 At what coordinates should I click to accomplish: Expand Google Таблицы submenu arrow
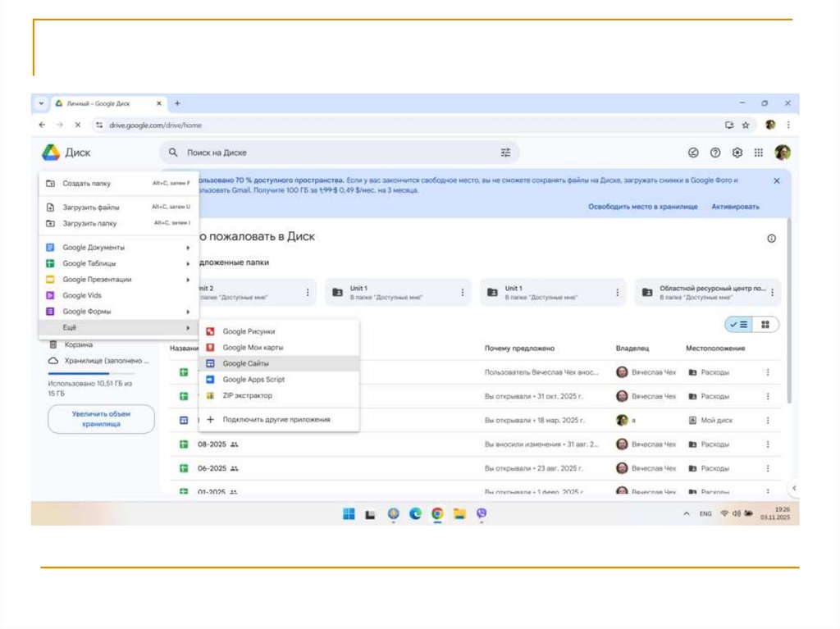point(188,263)
